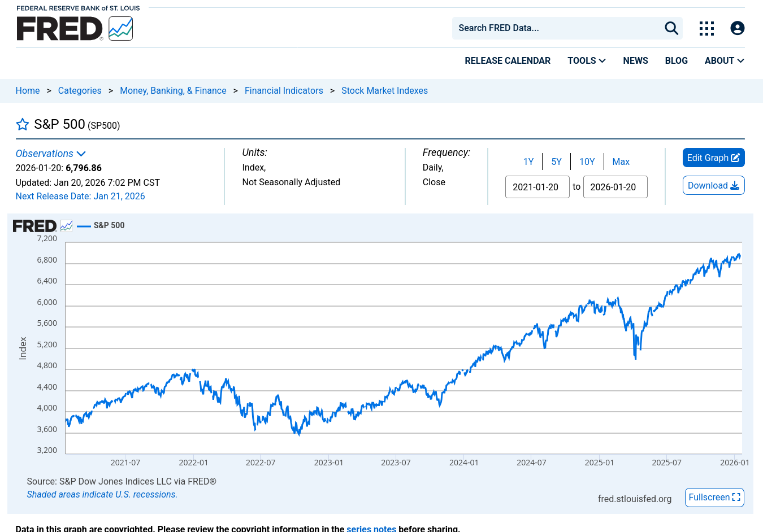
Task: Open the user account profile icon
Action: click(737, 28)
